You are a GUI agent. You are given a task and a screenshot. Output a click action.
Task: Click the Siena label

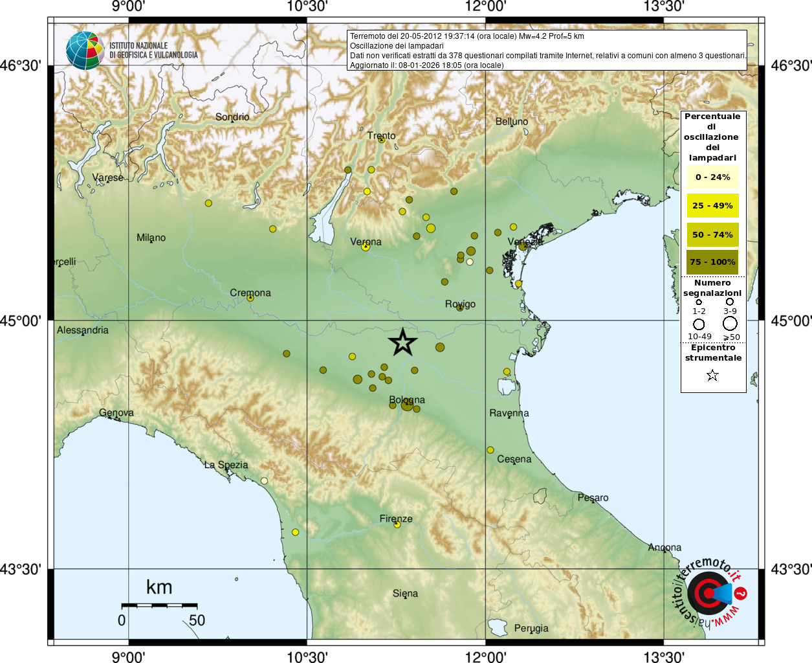[405, 593]
